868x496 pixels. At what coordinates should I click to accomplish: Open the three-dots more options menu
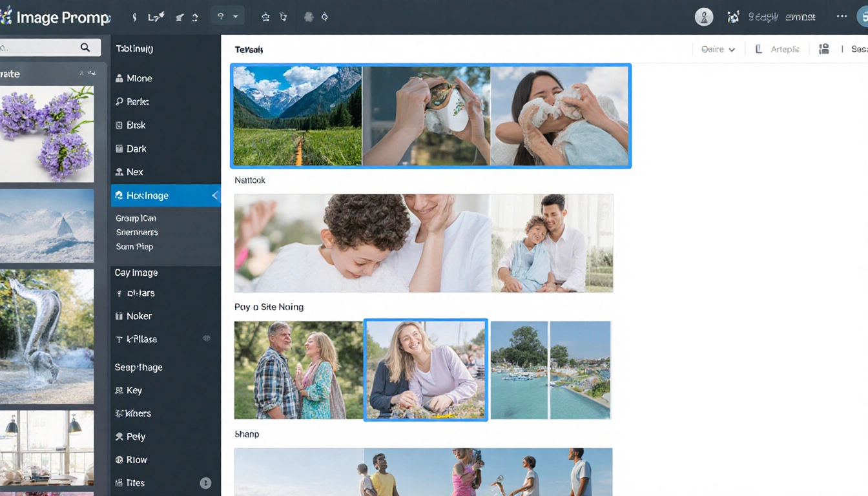click(842, 17)
